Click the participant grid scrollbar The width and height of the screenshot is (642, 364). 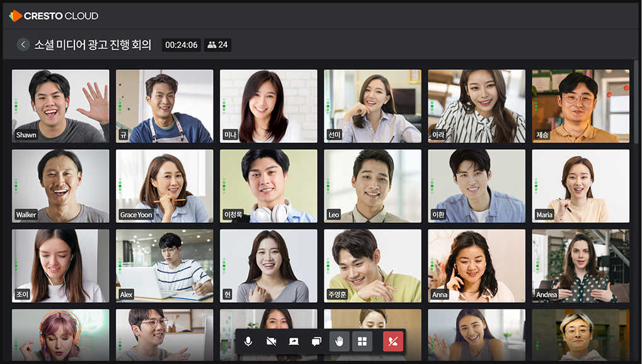(636, 103)
